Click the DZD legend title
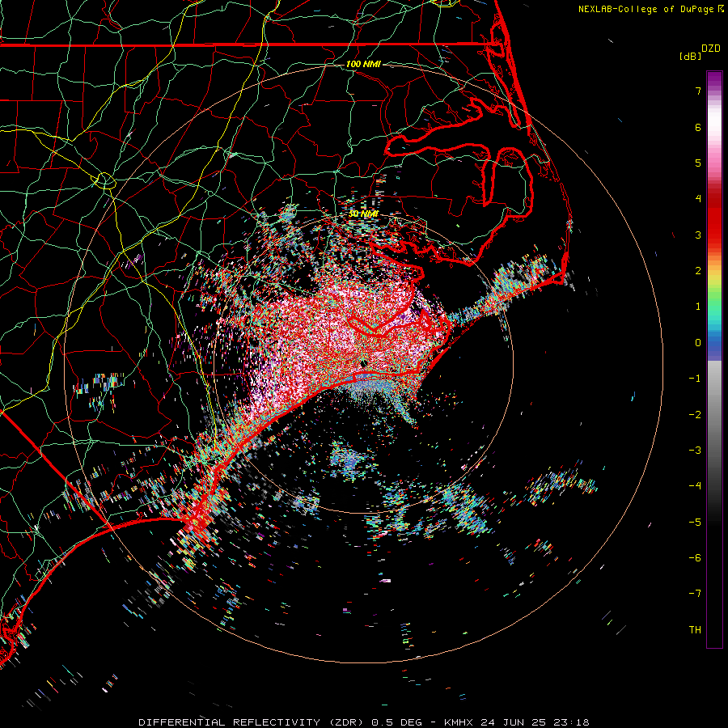The width and height of the screenshot is (728, 728). (x=711, y=49)
